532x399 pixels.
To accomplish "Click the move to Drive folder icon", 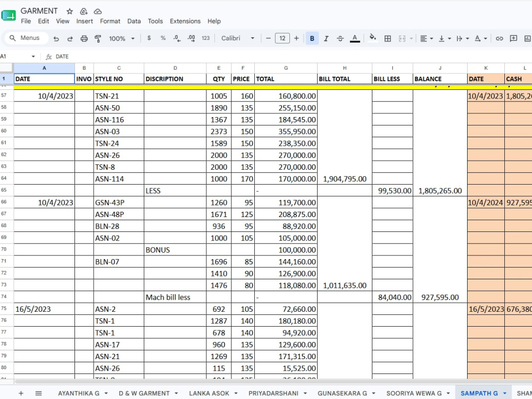I will coord(84,11).
